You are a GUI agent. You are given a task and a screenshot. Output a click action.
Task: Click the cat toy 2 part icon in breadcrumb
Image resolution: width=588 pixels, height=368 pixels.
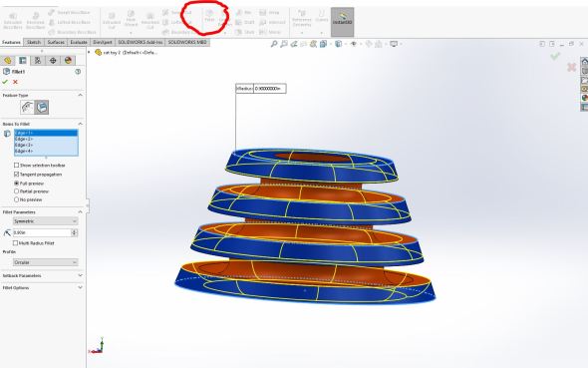tap(99, 53)
